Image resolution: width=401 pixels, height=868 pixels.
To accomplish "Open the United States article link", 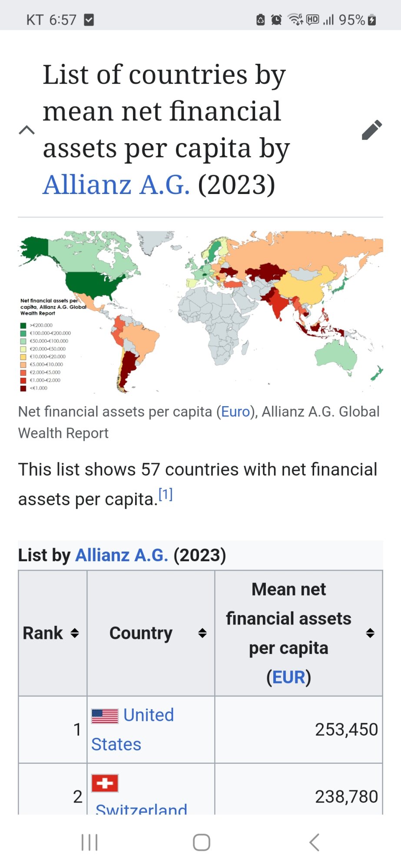I will tap(149, 715).
